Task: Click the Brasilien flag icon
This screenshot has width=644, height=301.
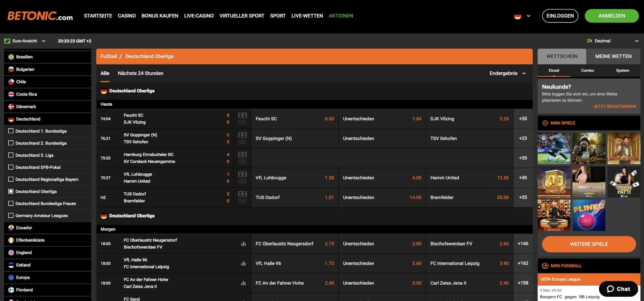Action: pos(11,57)
